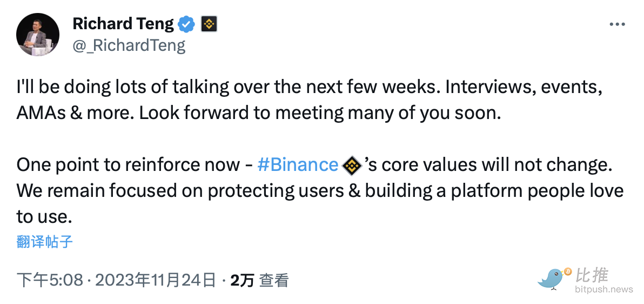Click the 比推 watermark text

point(592,275)
